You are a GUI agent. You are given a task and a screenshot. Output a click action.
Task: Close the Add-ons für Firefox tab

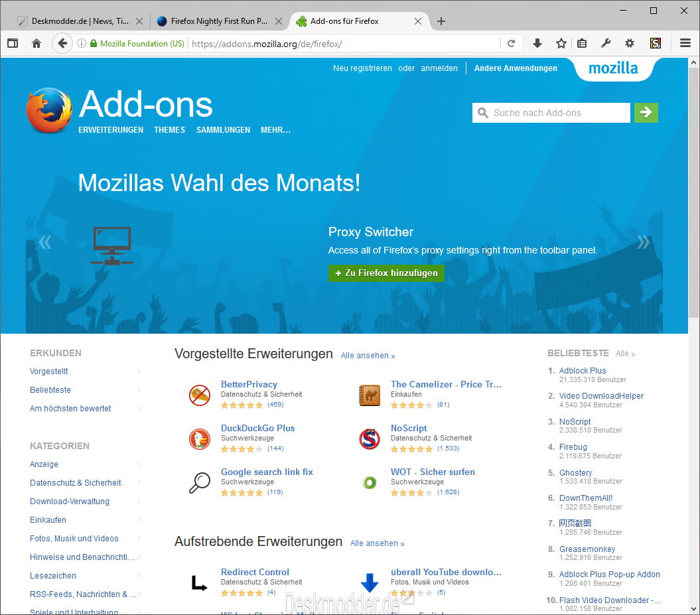point(418,21)
